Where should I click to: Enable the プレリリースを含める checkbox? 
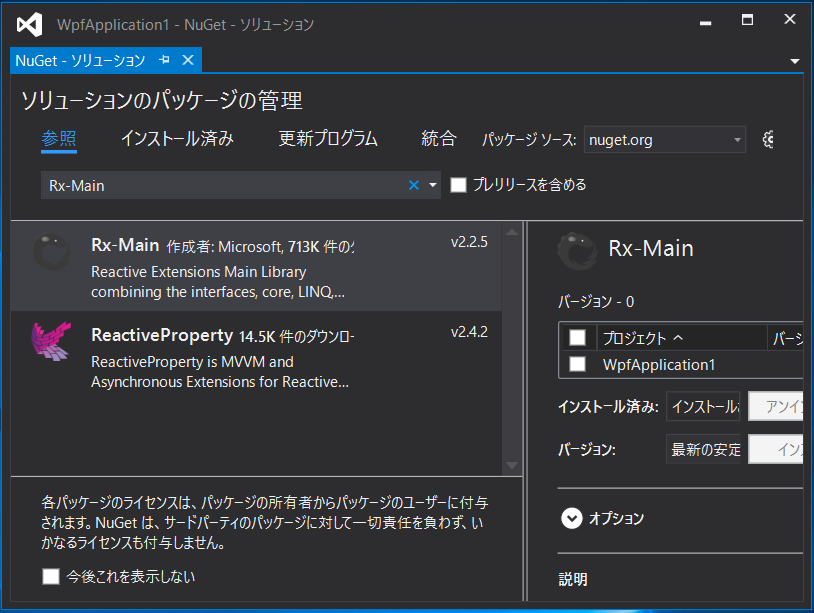(457, 184)
